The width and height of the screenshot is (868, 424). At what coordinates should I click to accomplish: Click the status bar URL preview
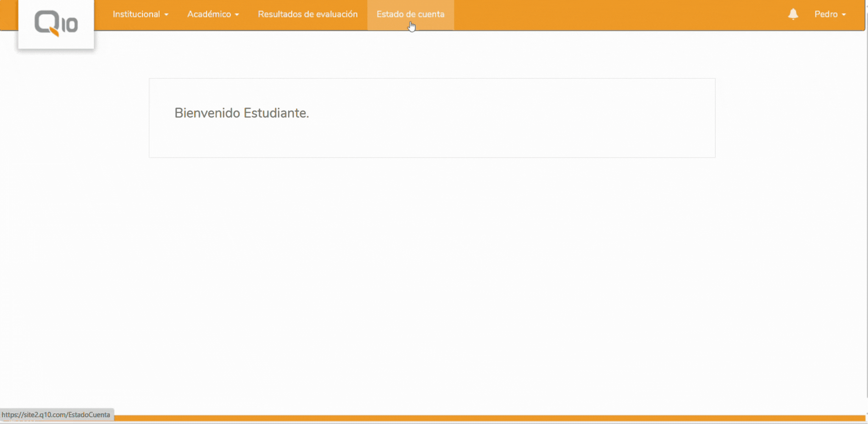click(56, 415)
